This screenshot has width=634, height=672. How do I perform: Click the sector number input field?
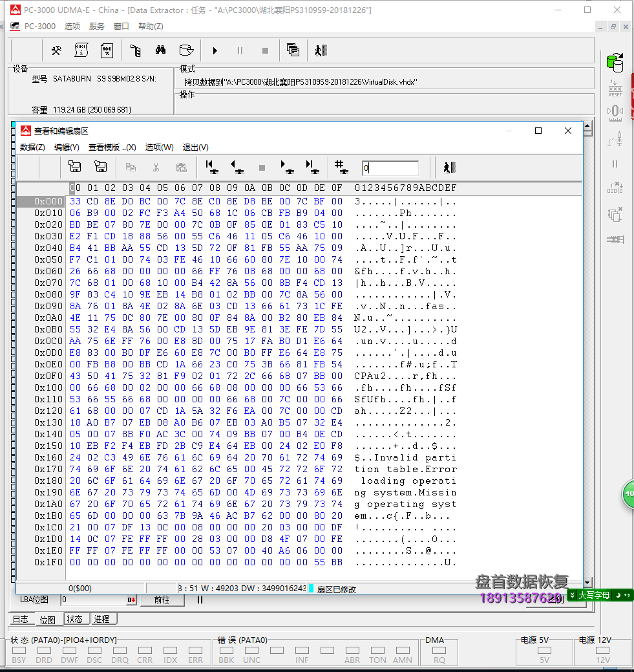(x=390, y=168)
